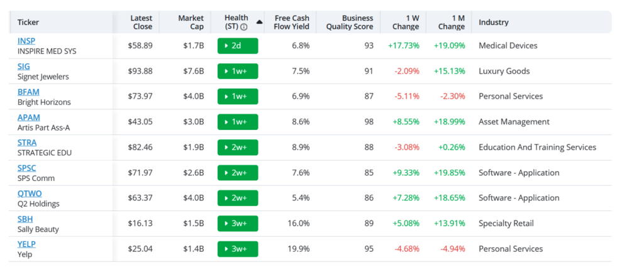Open the QTWO ticker link
This screenshot has width=644, height=272.
coord(30,193)
